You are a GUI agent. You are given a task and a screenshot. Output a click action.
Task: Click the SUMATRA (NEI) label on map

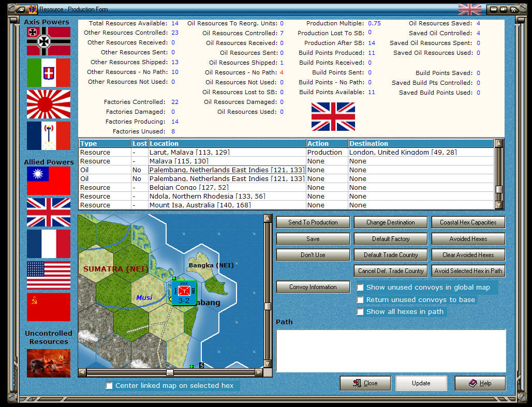click(116, 269)
